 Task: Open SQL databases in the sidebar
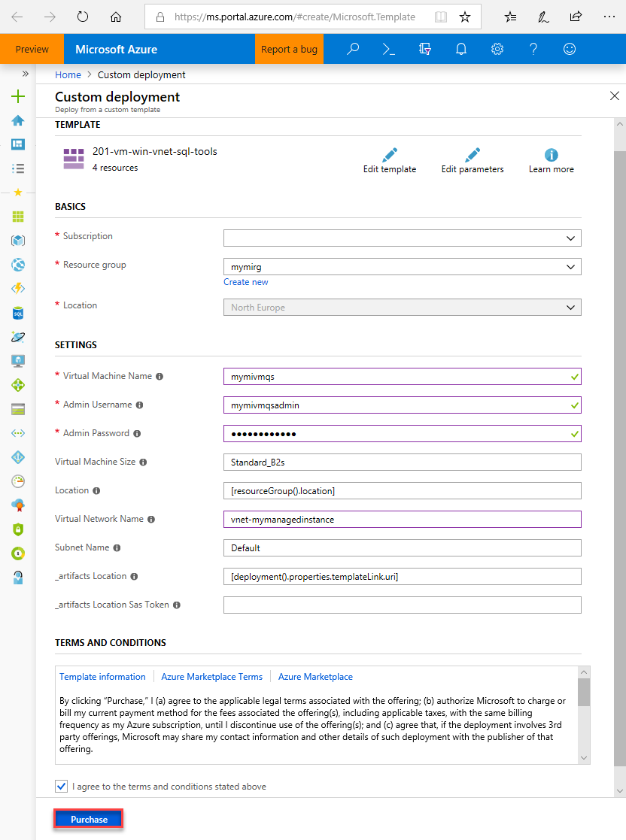tap(18, 314)
